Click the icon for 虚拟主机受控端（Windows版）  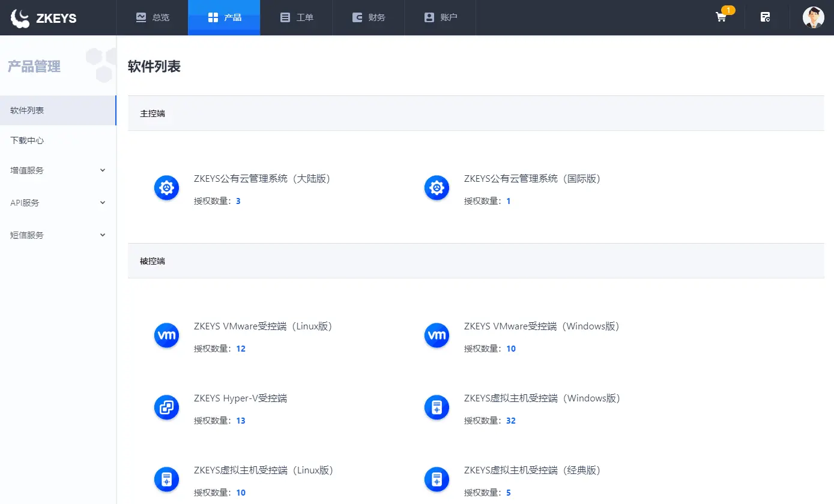tap(437, 407)
